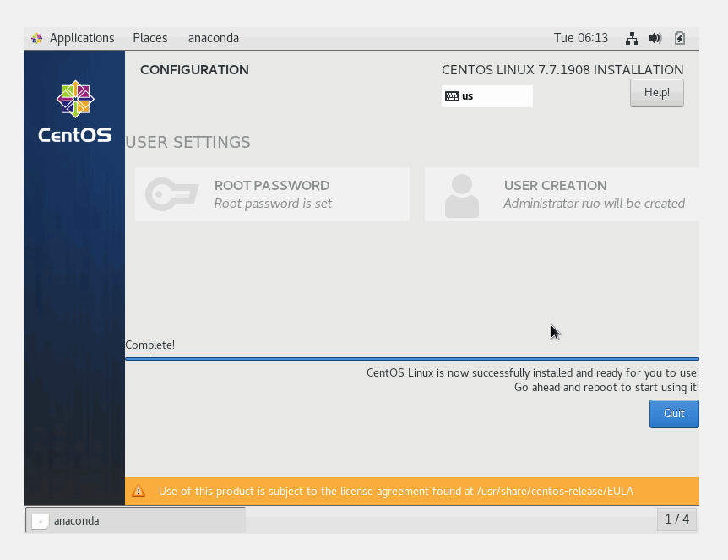Open the Root Password setting

[x=272, y=194]
